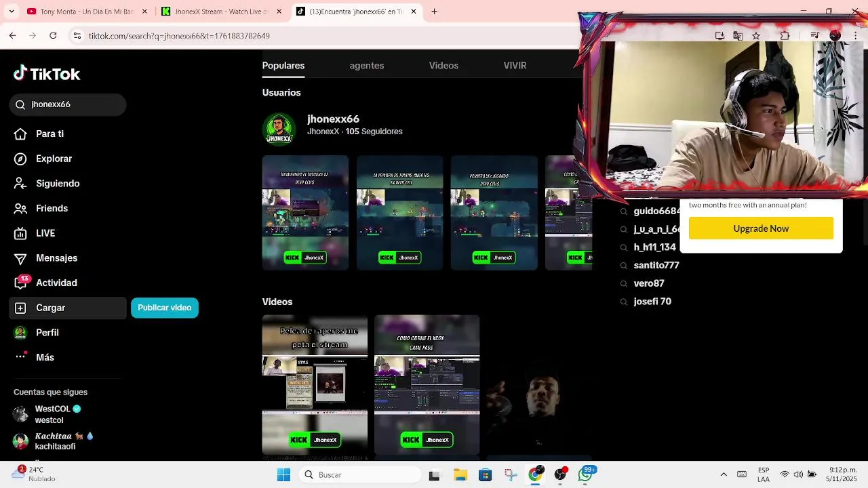Open a new browser tab
This screenshot has width=868, height=488.
click(x=435, y=12)
